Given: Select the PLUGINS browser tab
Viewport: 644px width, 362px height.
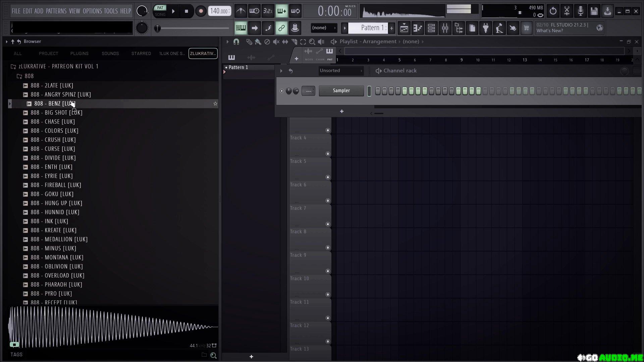Looking at the screenshot, I should [79, 54].
